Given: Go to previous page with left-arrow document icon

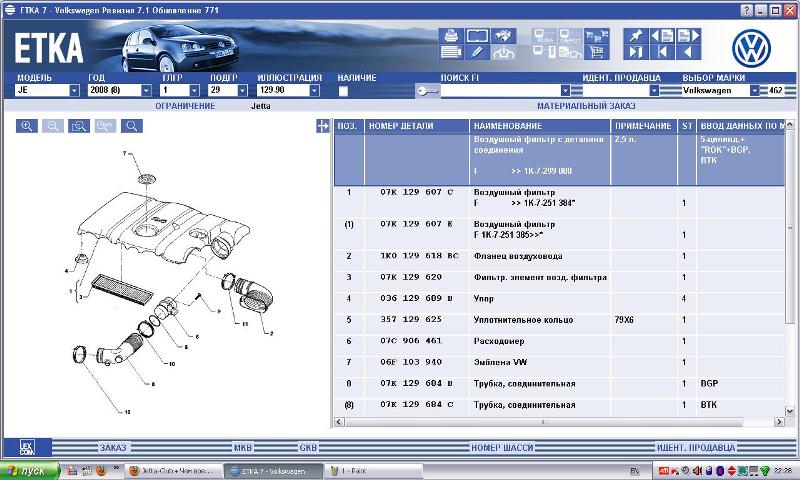Looking at the screenshot, I should (662, 36).
